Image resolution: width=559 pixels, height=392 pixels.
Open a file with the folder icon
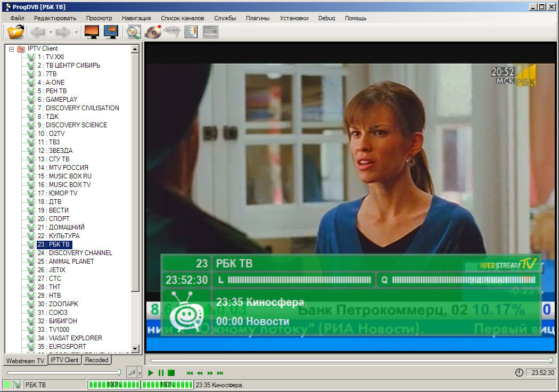coord(15,32)
